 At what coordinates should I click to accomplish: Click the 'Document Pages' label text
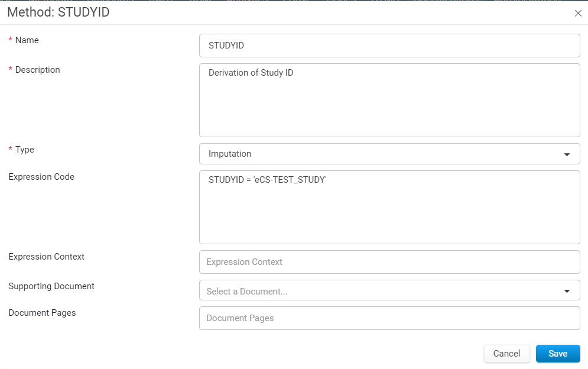[42, 313]
